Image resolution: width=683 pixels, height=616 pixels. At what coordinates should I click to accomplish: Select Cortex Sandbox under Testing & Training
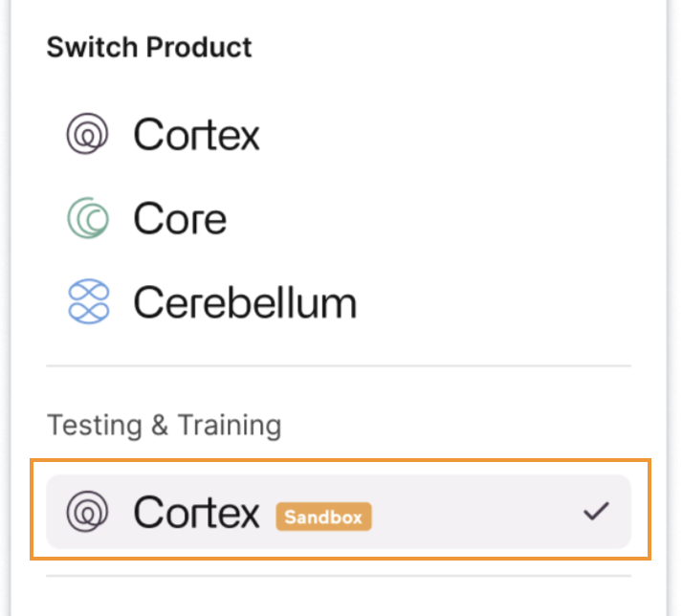coord(339,512)
